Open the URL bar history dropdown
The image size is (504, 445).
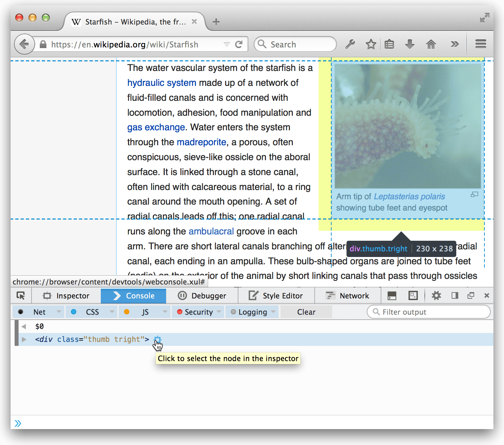[227, 44]
